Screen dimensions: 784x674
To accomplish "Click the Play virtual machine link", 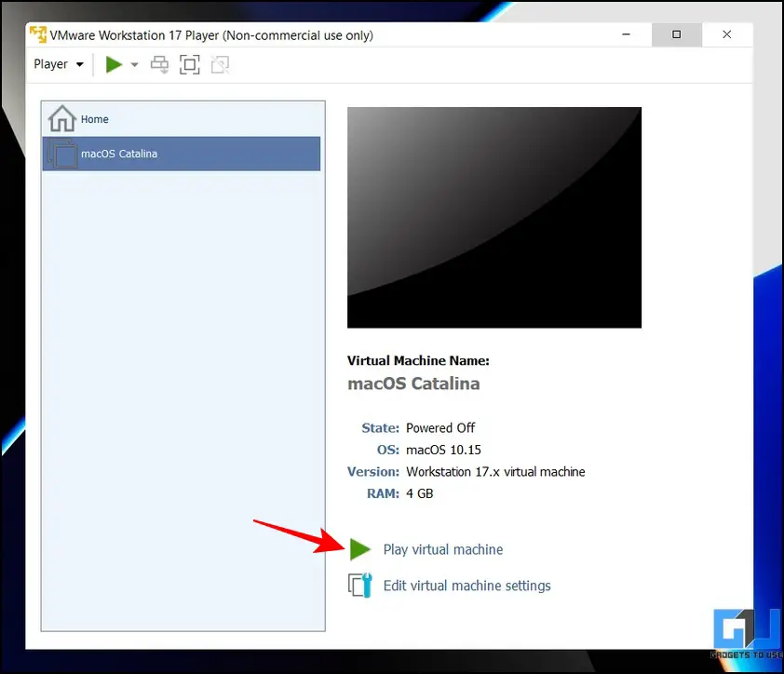I will coord(442,549).
